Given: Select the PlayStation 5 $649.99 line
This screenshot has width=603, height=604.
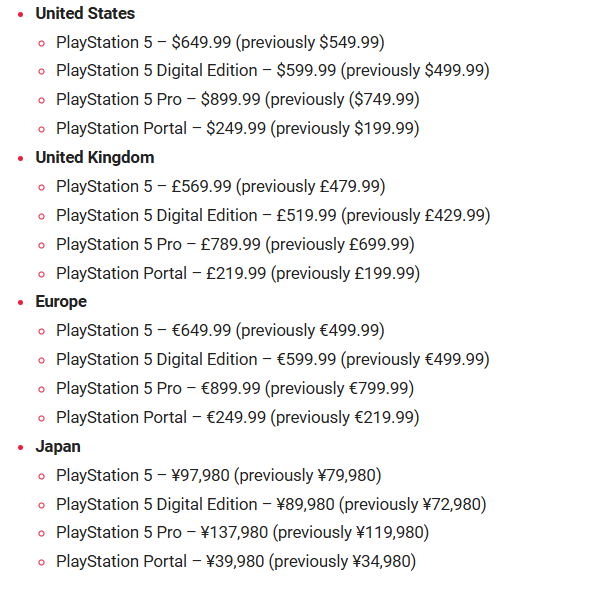Looking at the screenshot, I should 220,42.
